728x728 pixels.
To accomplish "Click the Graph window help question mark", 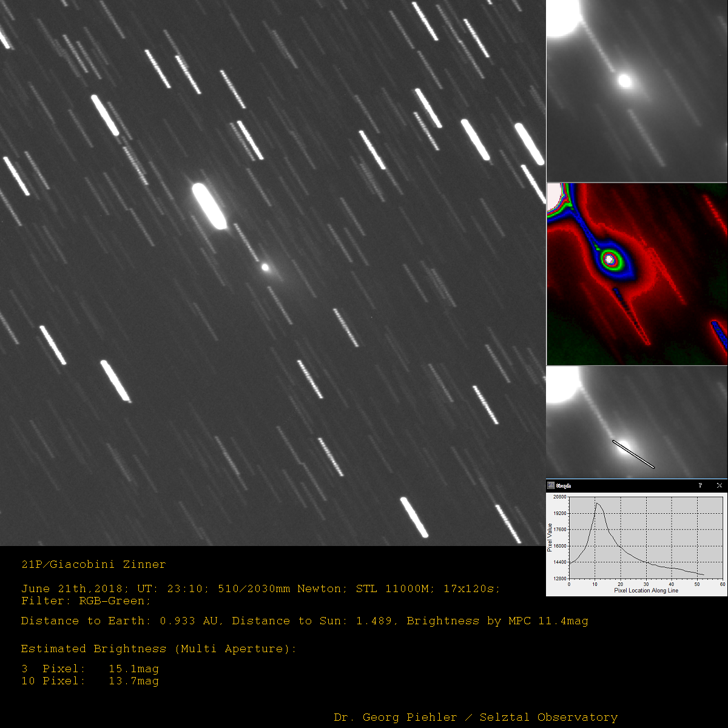I will point(700,486).
